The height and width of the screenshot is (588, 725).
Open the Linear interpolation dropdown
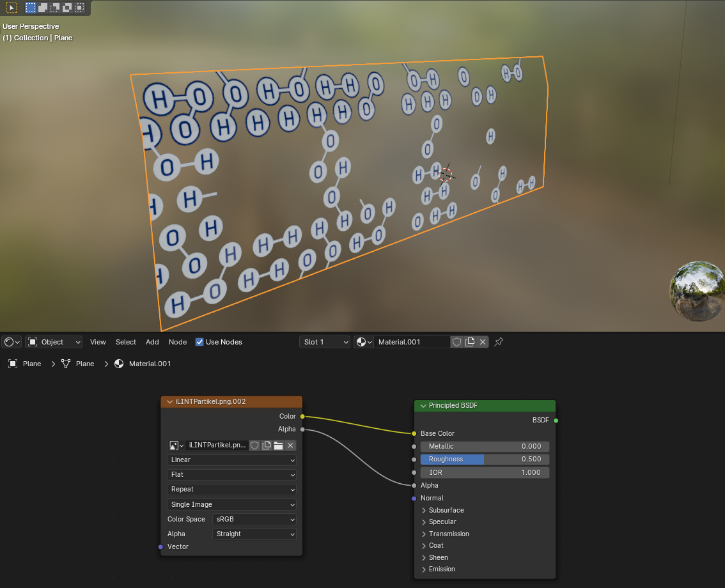(232, 460)
